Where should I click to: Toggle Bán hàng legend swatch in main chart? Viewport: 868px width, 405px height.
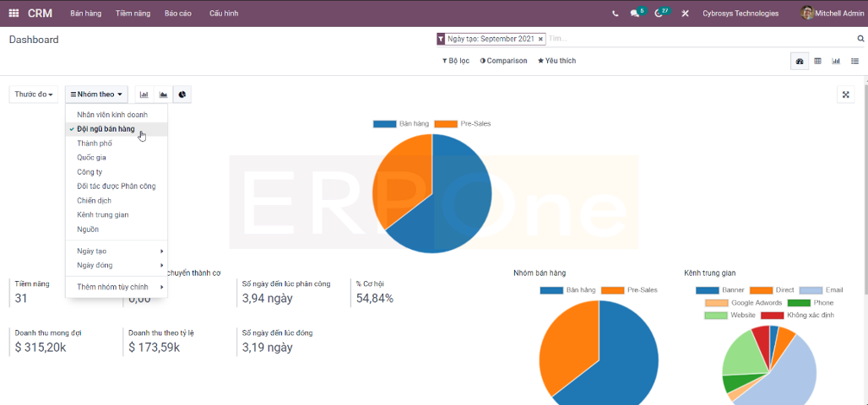(x=385, y=124)
